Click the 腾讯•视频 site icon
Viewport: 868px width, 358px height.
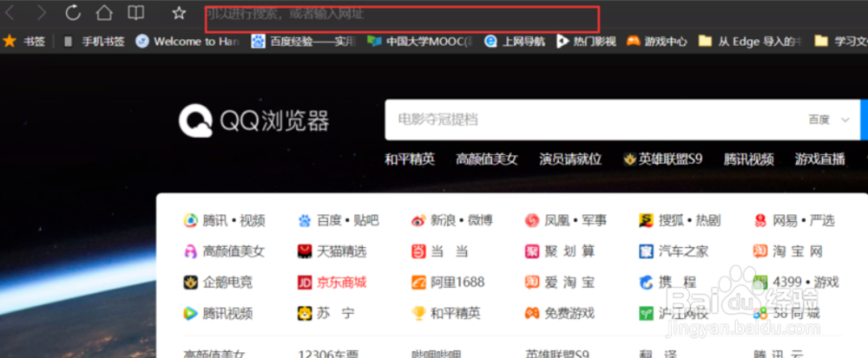pyautogui.click(x=190, y=221)
